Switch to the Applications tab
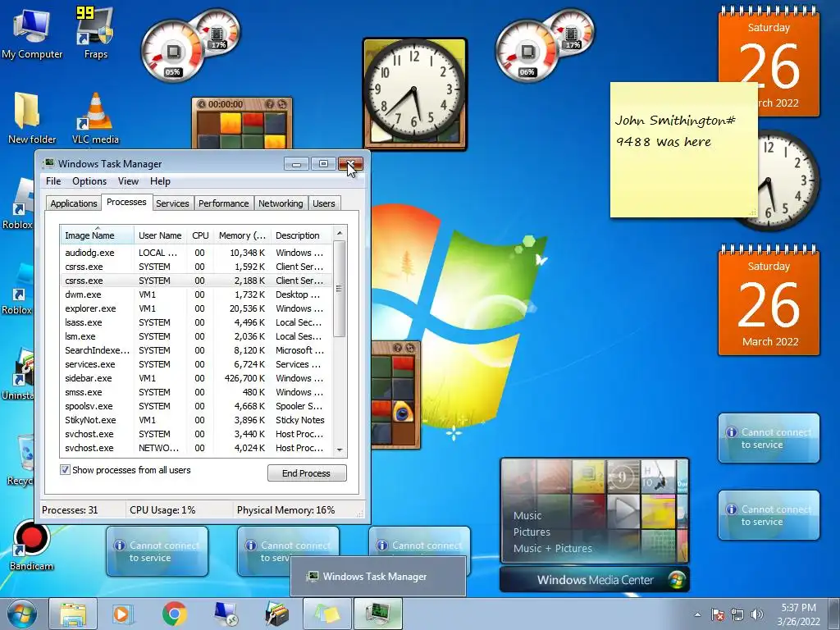 tap(73, 203)
